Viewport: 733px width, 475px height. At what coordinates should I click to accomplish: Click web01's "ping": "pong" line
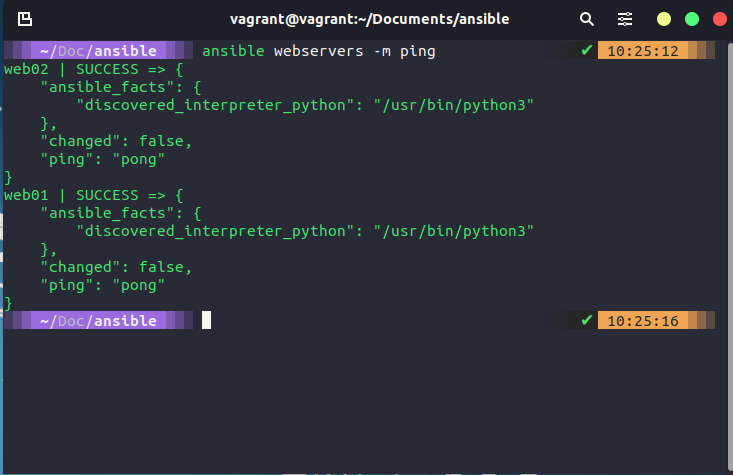tap(102, 284)
